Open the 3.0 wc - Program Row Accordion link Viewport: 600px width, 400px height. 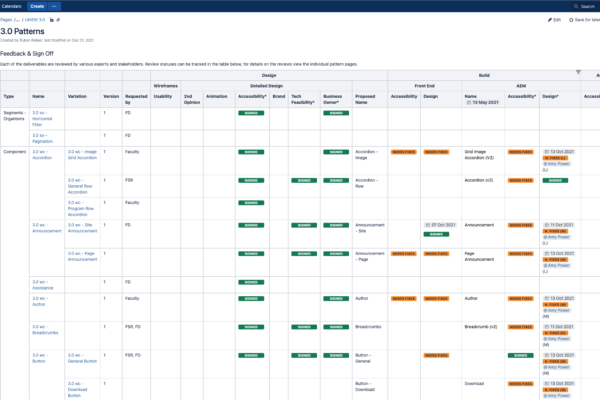tap(81, 209)
